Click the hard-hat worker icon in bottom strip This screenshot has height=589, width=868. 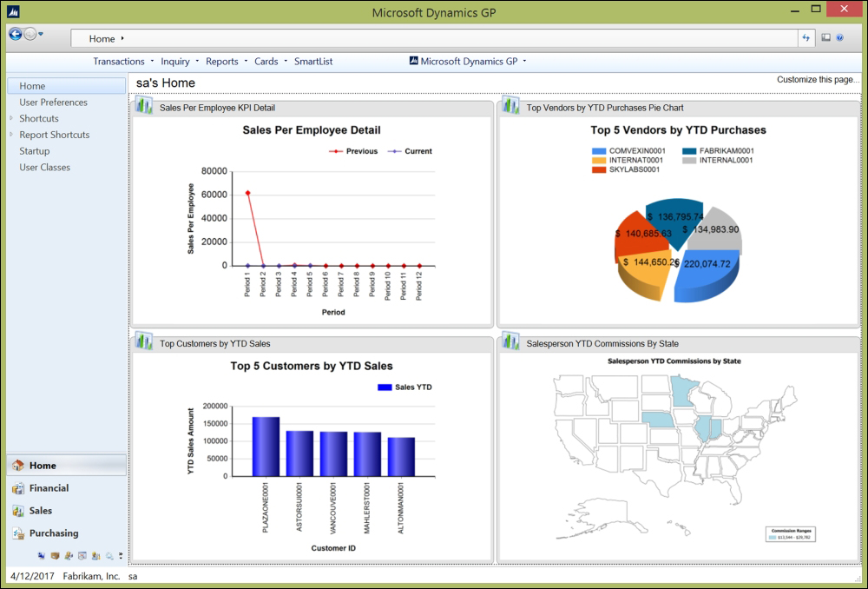coord(95,556)
